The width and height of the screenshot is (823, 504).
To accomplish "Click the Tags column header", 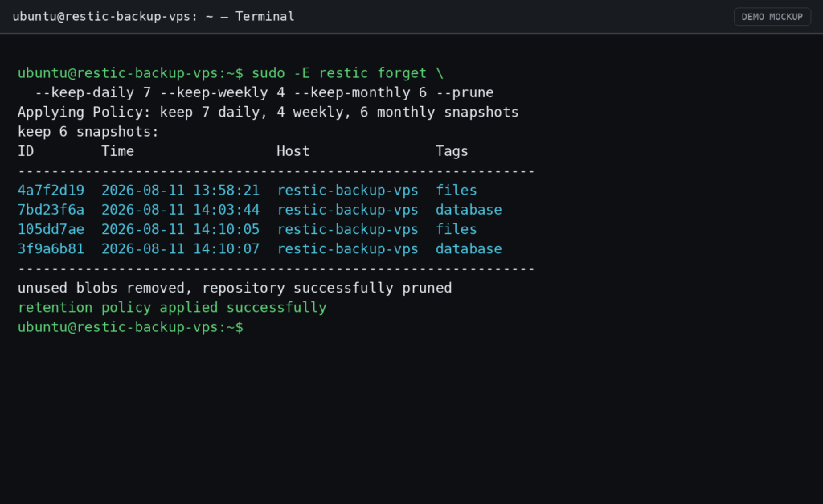I will [x=452, y=151].
